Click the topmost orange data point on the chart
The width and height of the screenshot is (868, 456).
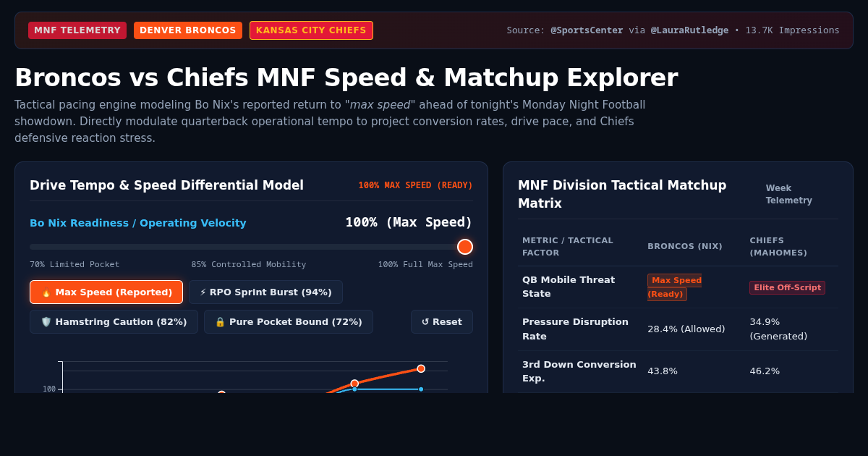[421, 368]
